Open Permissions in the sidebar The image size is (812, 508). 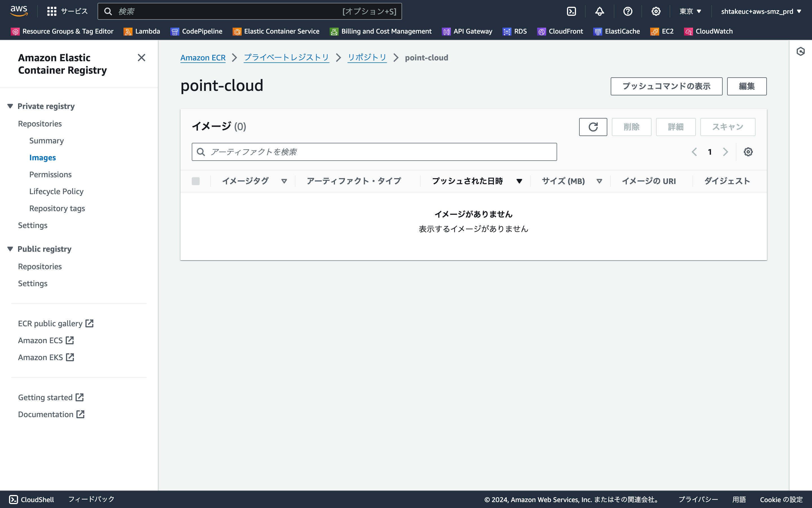[50, 174]
